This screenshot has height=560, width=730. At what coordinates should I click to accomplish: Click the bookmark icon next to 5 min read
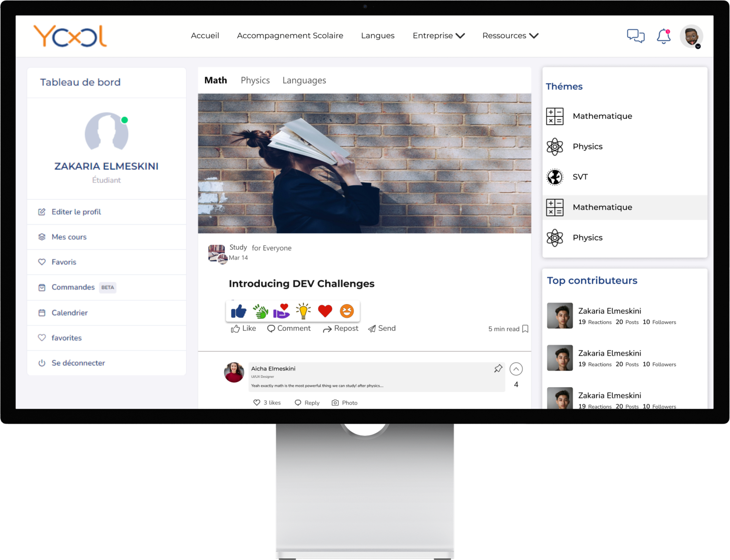(x=525, y=328)
